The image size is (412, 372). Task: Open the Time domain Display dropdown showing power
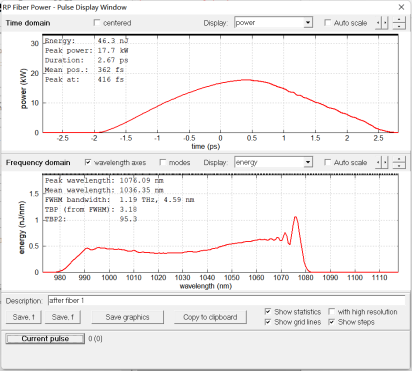tap(308, 23)
